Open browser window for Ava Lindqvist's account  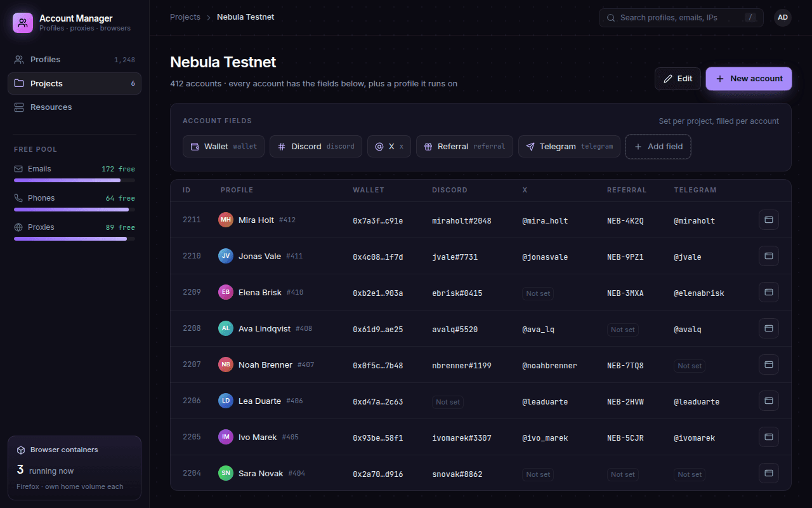769,328
